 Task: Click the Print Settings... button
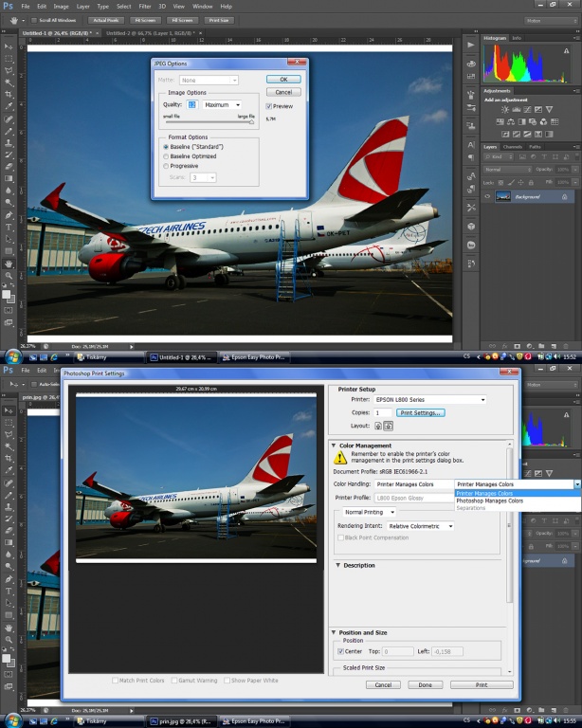click(x=421, y=412)
